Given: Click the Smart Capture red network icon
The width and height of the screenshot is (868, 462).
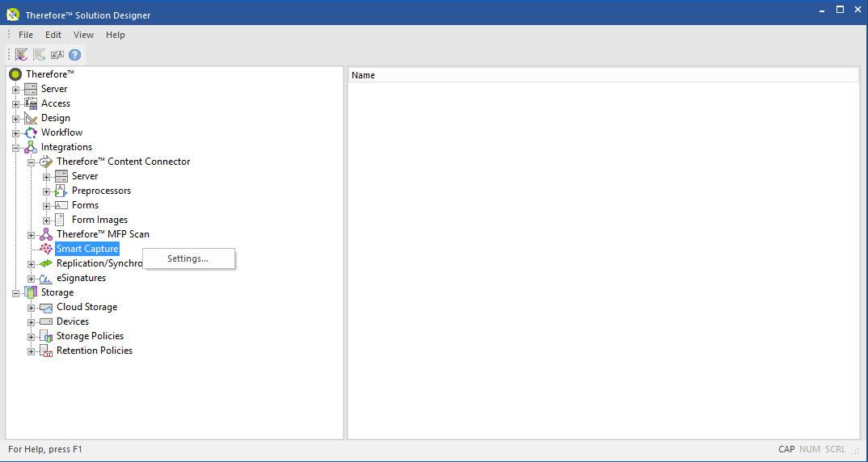Looking at the screenshot, I should coord(46,249).
